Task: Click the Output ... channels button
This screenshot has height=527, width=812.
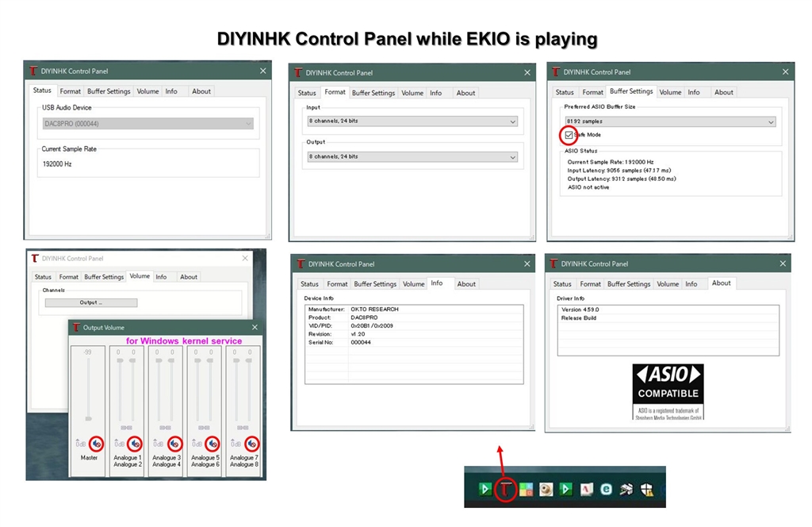Action: pos(91,302)
